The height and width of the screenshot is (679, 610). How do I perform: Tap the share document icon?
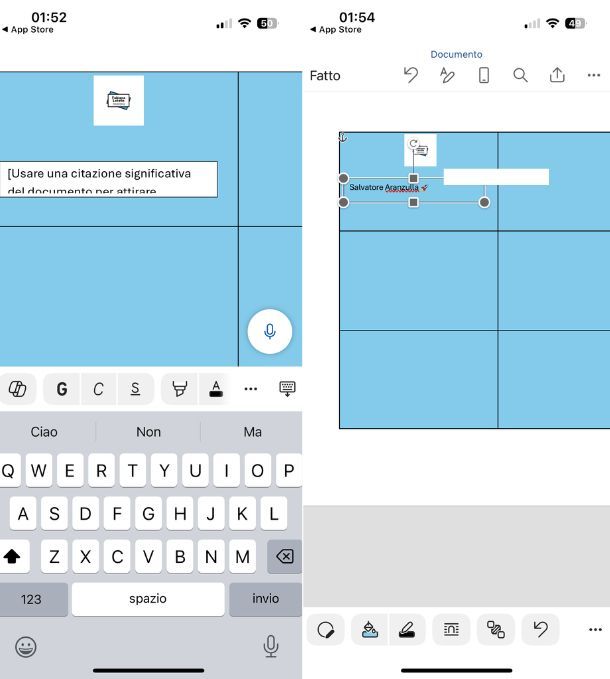tap(557, 75)
